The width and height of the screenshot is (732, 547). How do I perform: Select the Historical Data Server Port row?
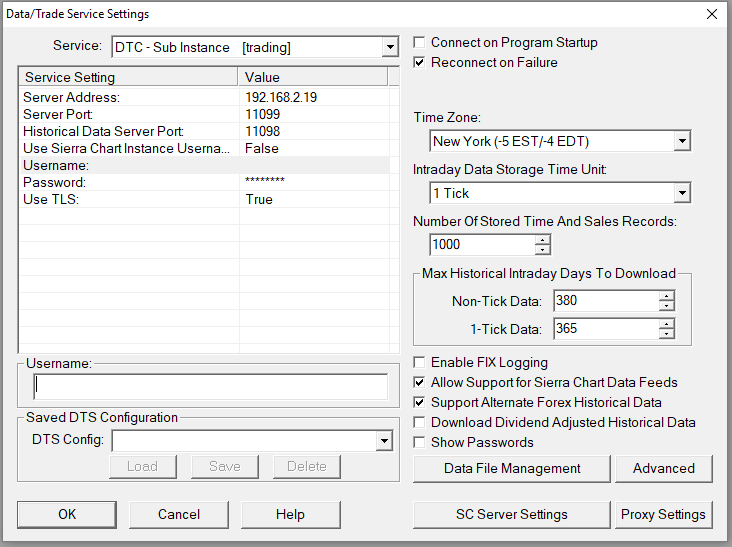204,131
